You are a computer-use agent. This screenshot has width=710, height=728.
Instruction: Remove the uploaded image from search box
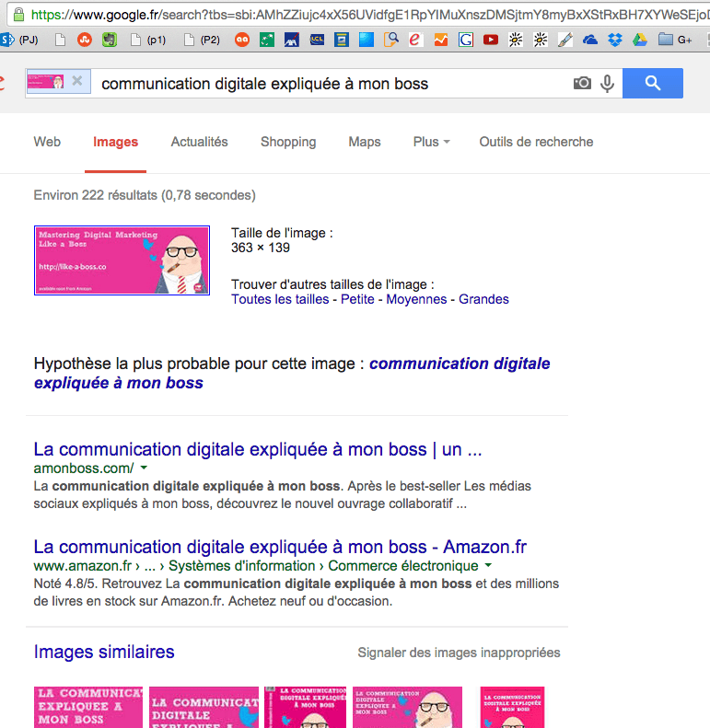[77, 81]
